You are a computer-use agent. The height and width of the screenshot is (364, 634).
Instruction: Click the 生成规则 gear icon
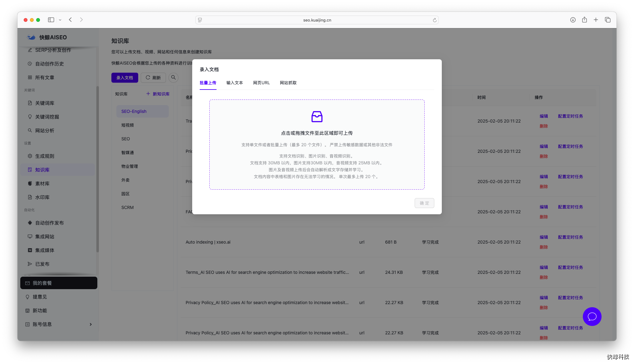(x=30, y=156)
